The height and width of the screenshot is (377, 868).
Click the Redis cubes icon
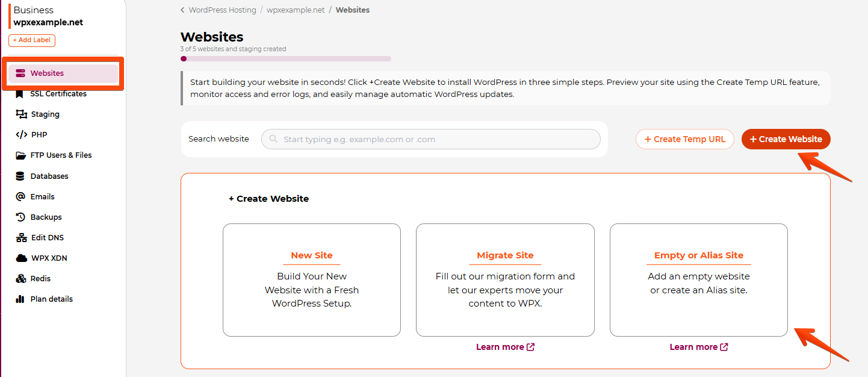(21, 278)
